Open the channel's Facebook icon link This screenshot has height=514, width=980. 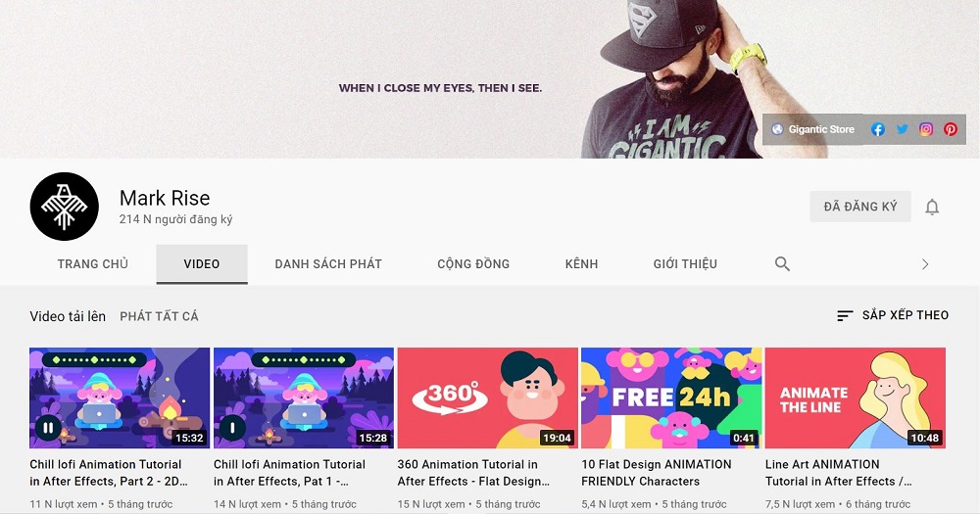click(x=877, y=129)
